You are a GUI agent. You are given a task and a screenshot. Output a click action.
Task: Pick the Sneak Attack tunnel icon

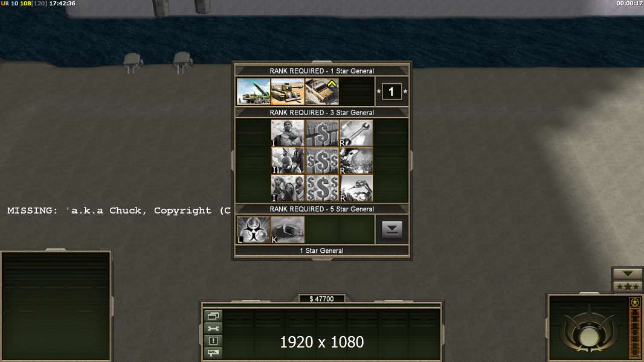point(288,230)
